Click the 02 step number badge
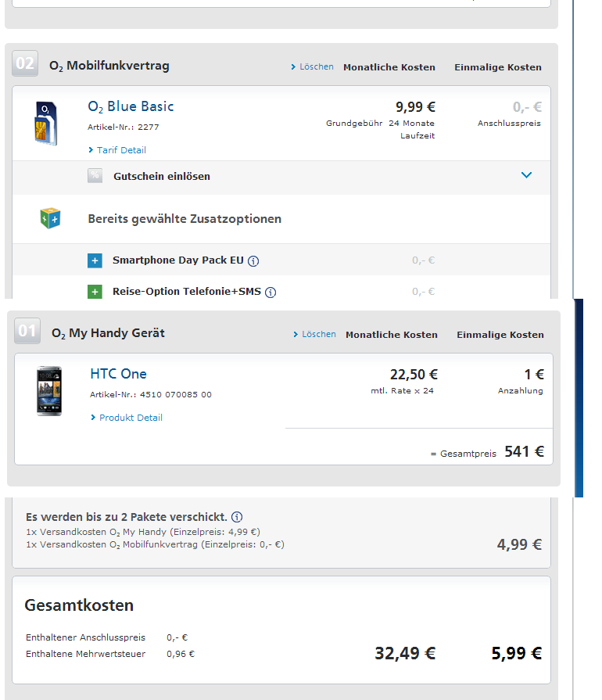Image resolution: width=602 pixels, height=700 pixels. 25,63
